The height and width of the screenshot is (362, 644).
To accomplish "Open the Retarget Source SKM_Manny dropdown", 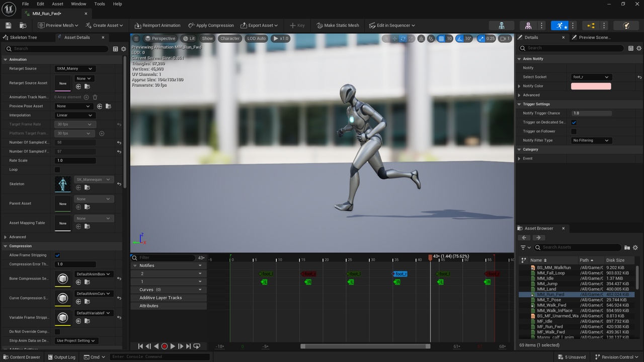I will [x=74, y=68].
